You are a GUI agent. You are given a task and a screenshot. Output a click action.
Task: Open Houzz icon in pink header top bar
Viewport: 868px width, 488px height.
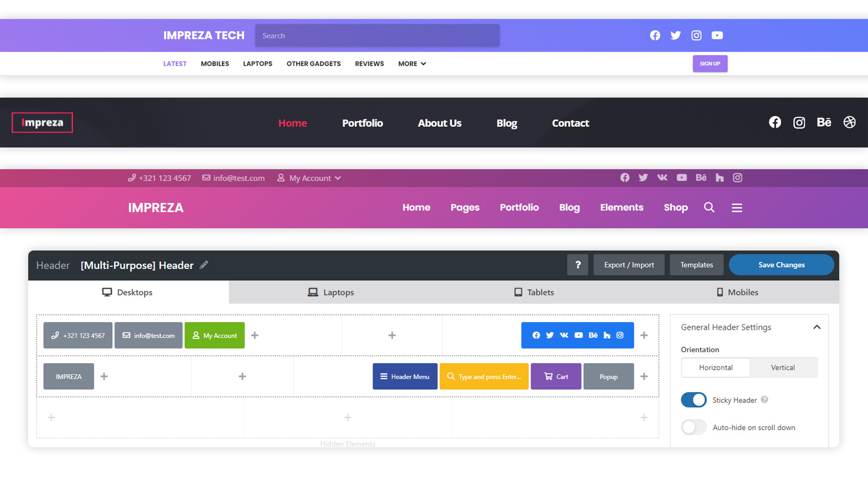(719, 178)
